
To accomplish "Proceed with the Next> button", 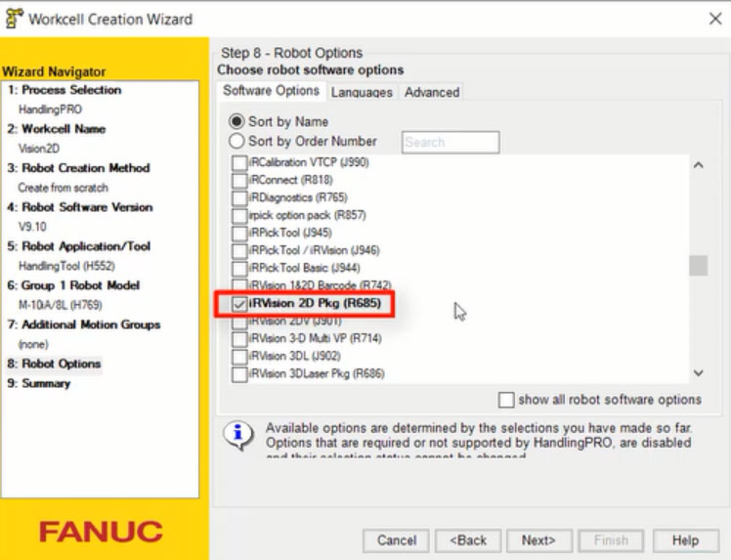I will pos(538,540).
